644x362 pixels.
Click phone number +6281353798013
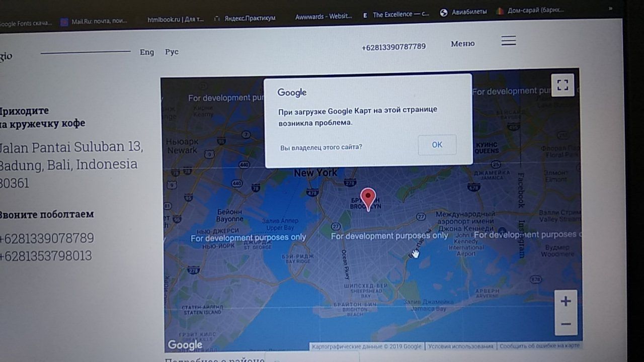click(45, 256)
